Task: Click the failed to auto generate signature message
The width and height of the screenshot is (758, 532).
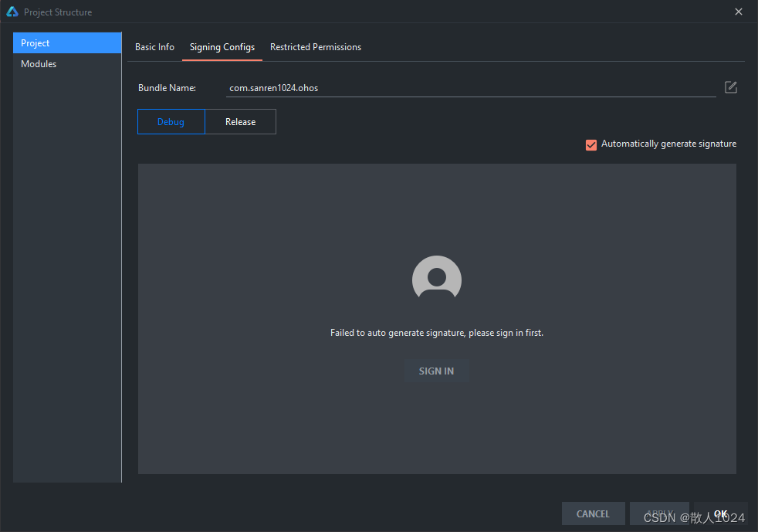Action: click(x=437, y=333)
